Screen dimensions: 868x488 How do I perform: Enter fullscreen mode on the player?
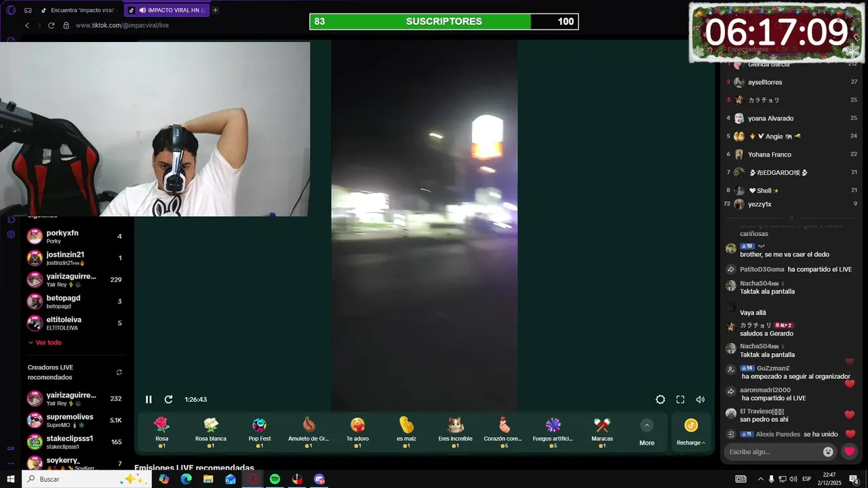(x=680, y=399)
